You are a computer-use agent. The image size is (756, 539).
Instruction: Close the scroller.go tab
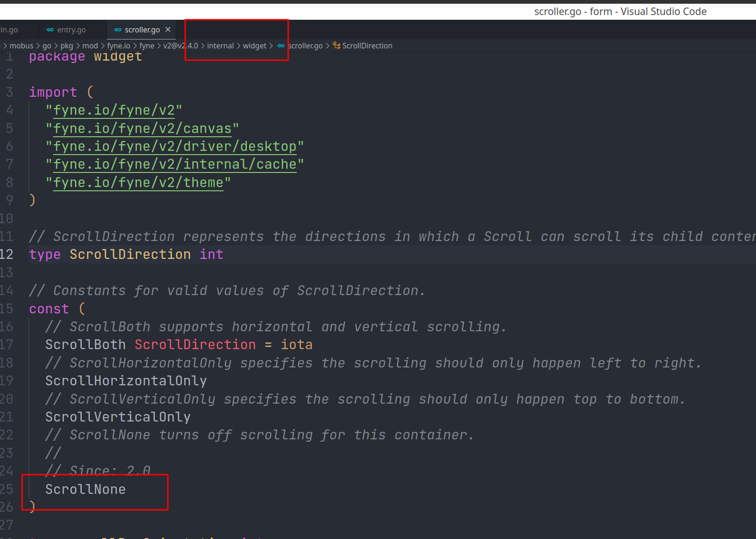[x=168, y=30]
